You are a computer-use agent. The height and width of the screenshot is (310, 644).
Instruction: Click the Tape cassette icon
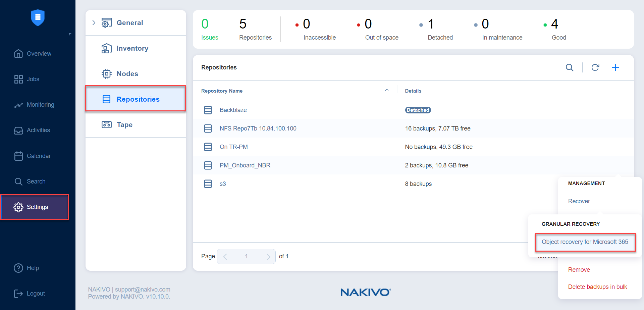(107, 125)
